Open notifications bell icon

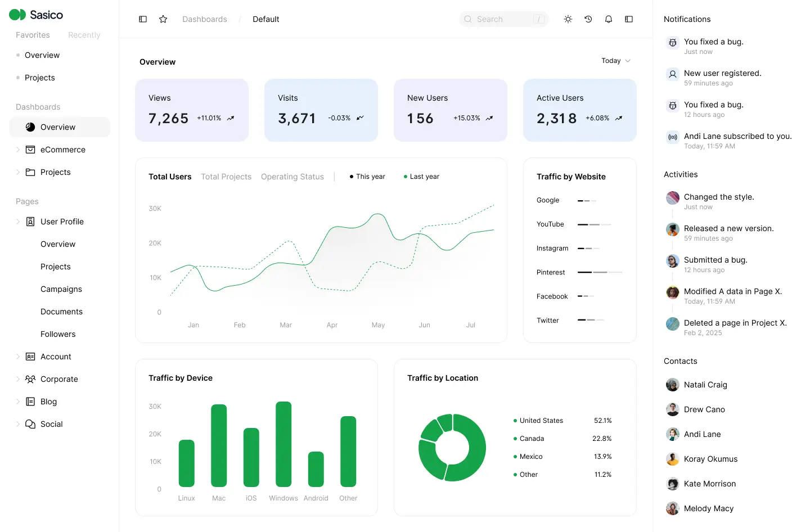(609, 19)
